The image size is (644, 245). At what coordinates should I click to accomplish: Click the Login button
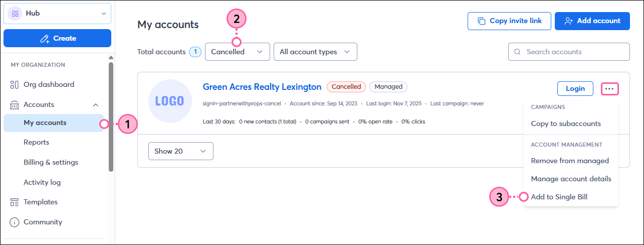tap(575, 88)
